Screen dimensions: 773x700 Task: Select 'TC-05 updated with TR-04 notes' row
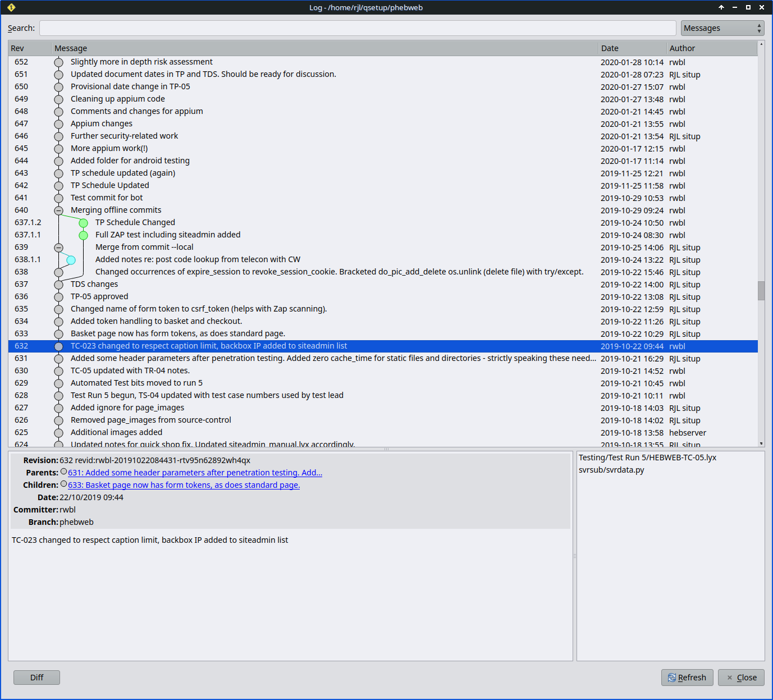(x=383, y=370)
